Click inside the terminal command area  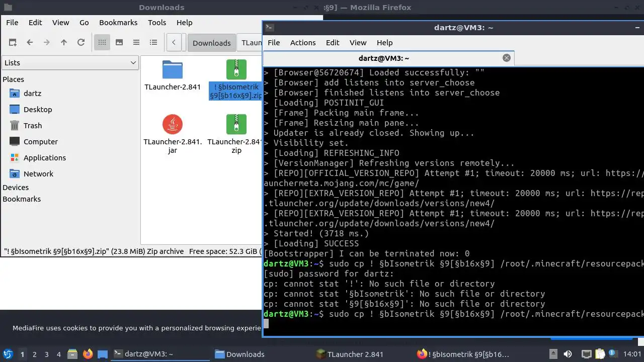(453, 201)
